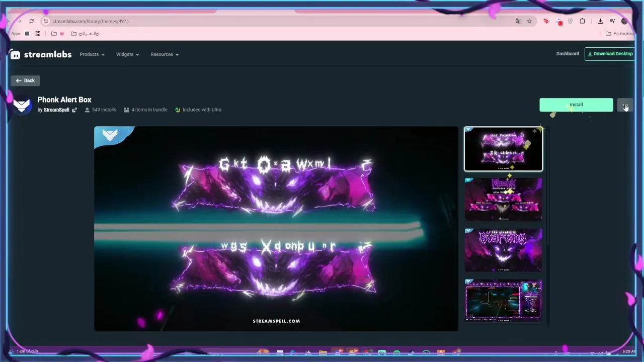Click the address bar URL
This screenshot has height=362, width=644.
click(91, 21)
